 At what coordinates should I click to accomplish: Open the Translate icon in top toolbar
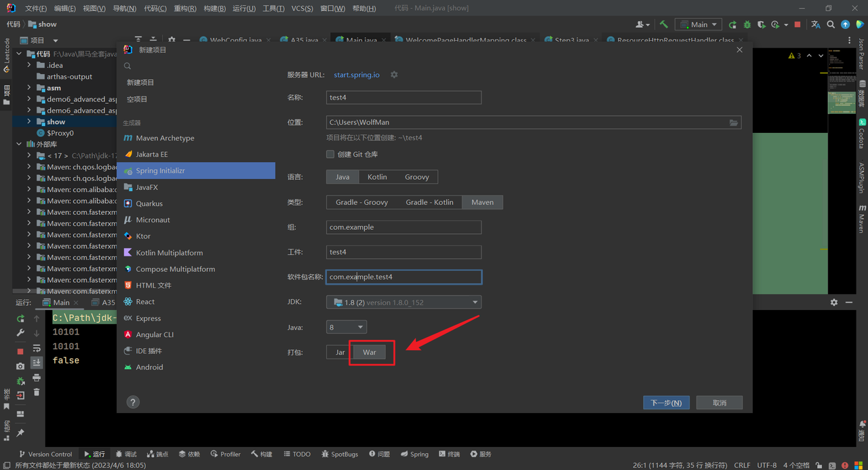(816, 24)
